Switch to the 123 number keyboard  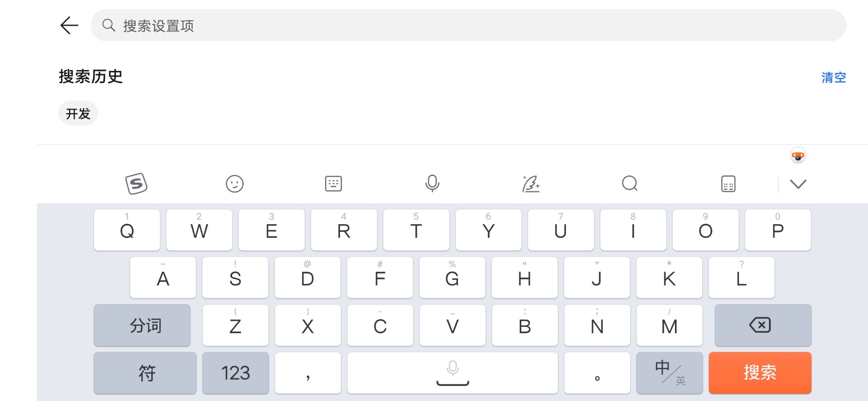pos(236,373)
